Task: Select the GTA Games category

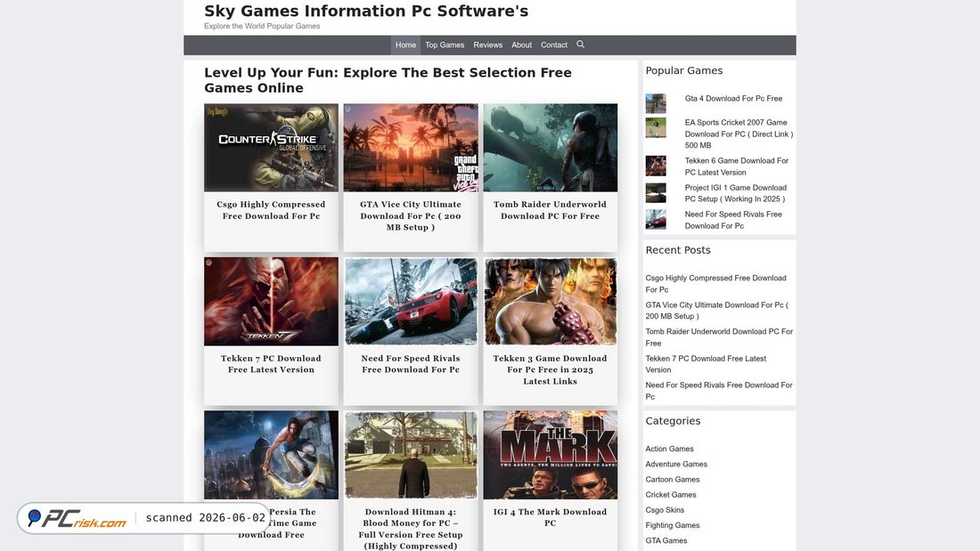Action: click(666, 541)
